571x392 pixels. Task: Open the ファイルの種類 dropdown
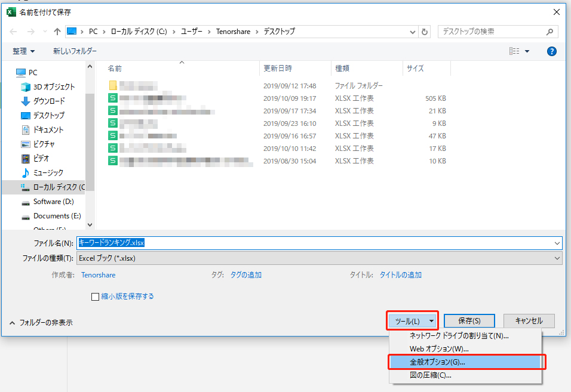pos(319,258)
